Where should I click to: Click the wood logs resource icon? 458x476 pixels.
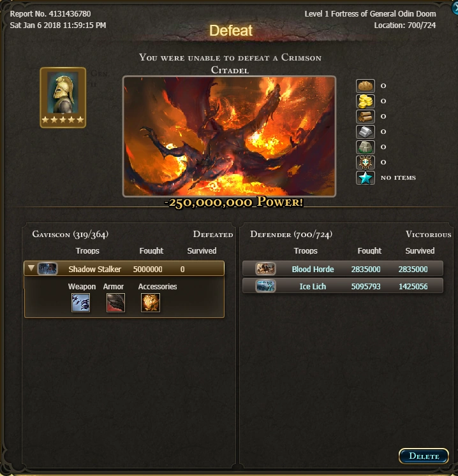click(366, 117)
